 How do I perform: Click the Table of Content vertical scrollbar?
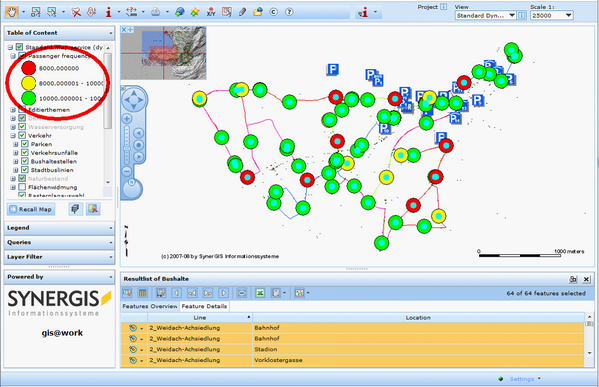pos(108,115)
